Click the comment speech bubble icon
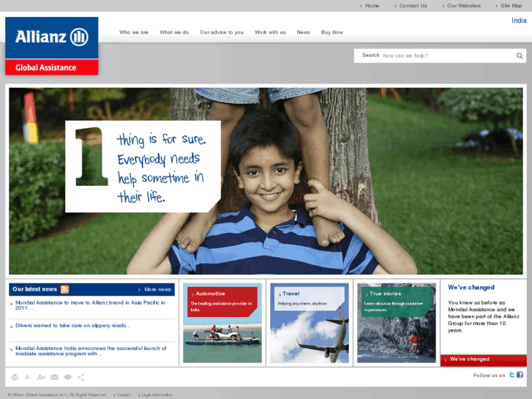 [67, 377]
